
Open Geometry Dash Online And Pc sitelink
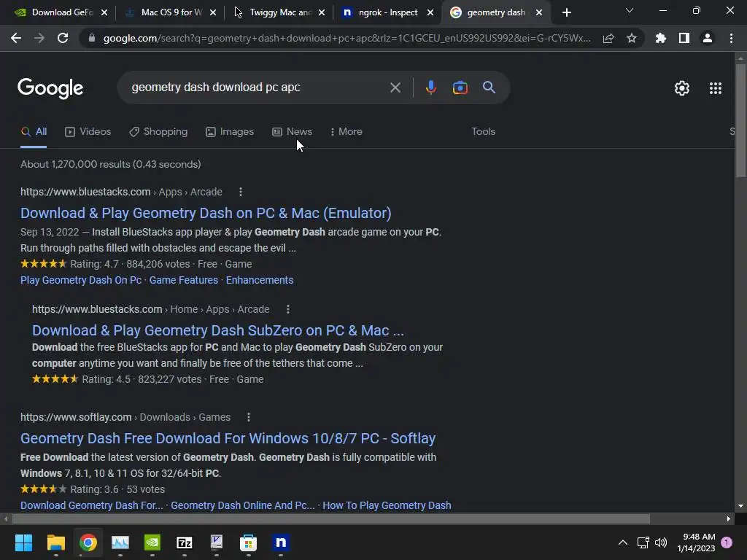coord(242,506)
